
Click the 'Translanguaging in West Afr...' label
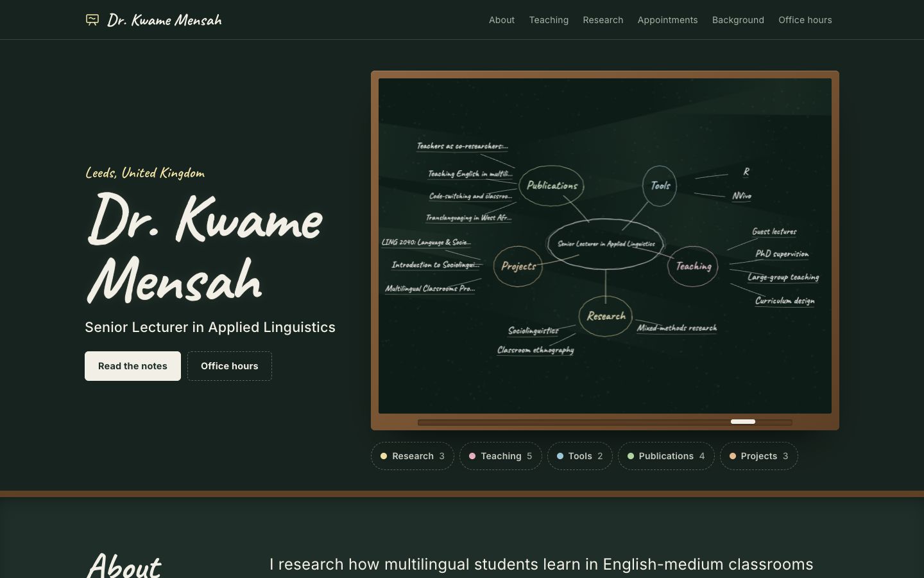(468, 218)
